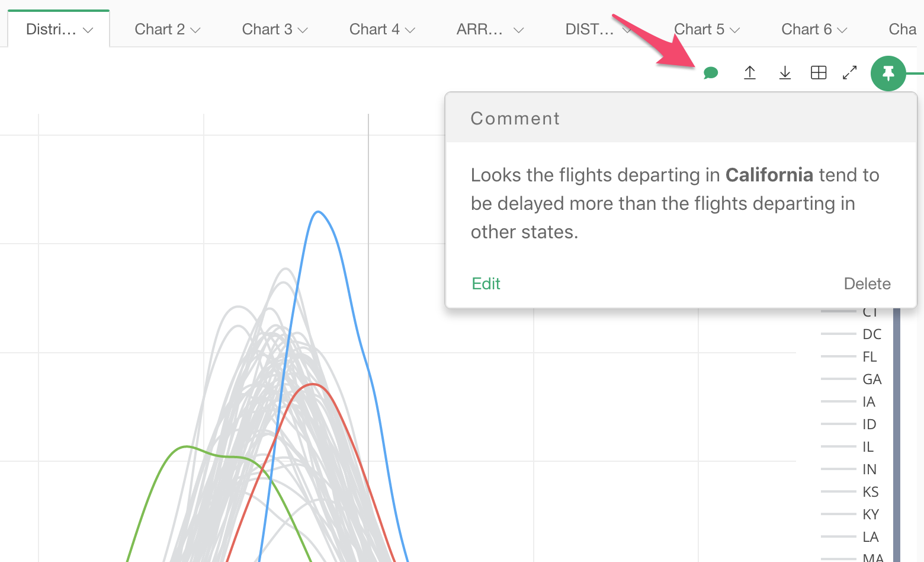
Task: Click the green pin button
Action: tap(888, 74)
